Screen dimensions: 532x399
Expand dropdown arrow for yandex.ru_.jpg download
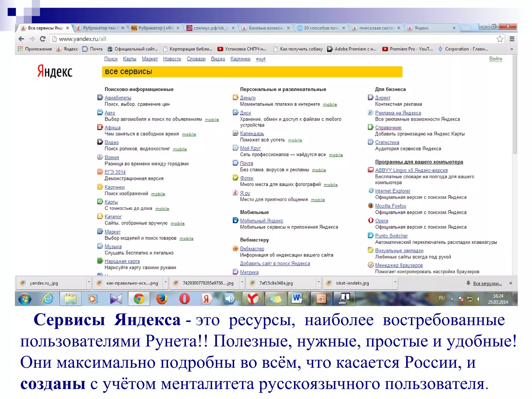tap(89, 282)
